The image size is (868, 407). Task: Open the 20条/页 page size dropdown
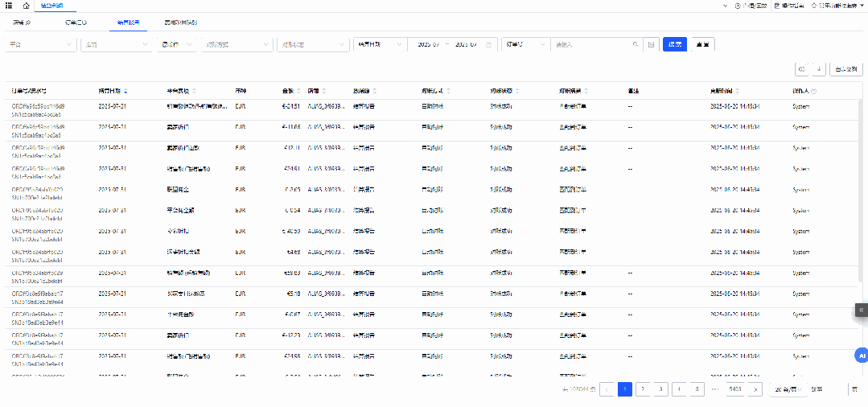coord(788,389)
